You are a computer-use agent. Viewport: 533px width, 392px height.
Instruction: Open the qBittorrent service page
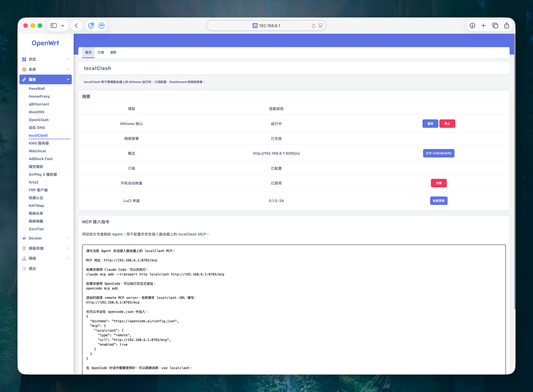39,104
